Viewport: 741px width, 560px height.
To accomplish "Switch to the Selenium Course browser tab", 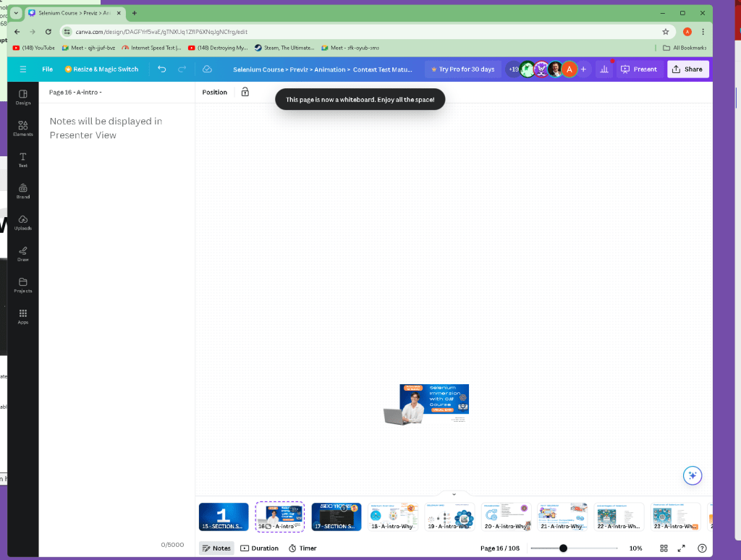I will tap(74, 13).
